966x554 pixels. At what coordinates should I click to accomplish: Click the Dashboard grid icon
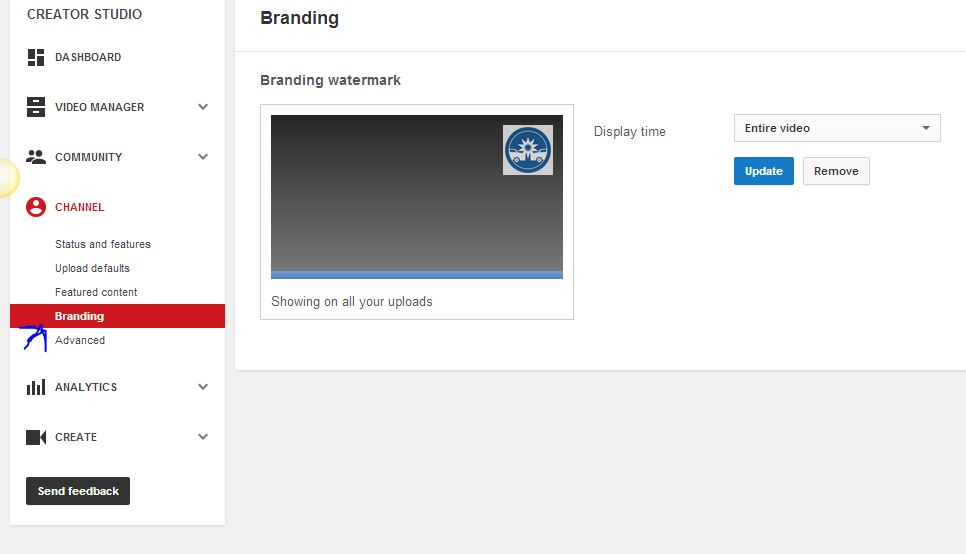[36, 57]
